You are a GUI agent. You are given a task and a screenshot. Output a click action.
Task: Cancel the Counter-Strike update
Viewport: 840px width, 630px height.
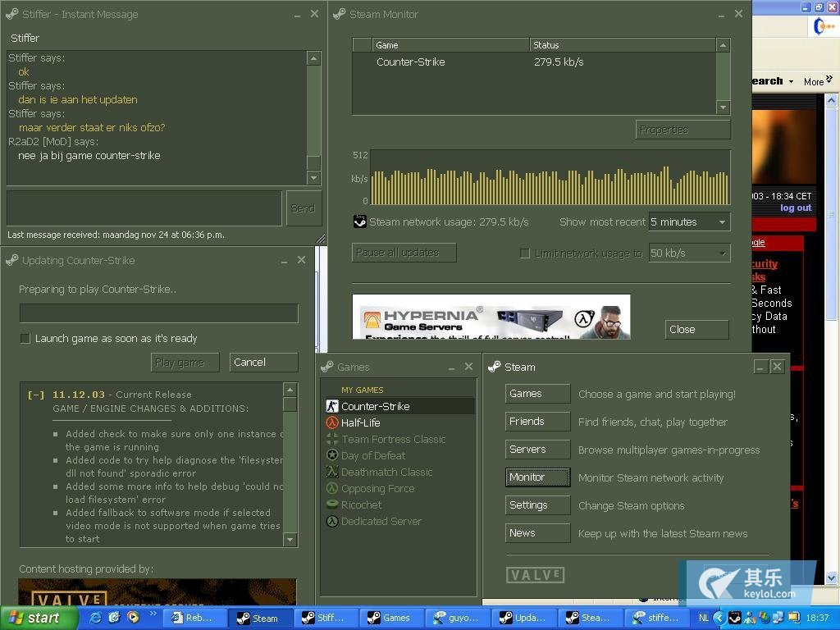262,363
